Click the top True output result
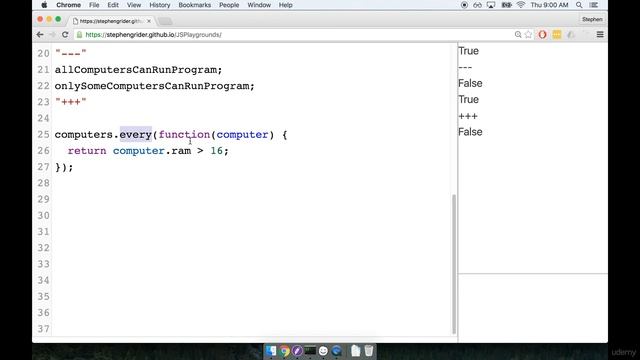This screenshot has height=360, width=640. click(468, 51)
